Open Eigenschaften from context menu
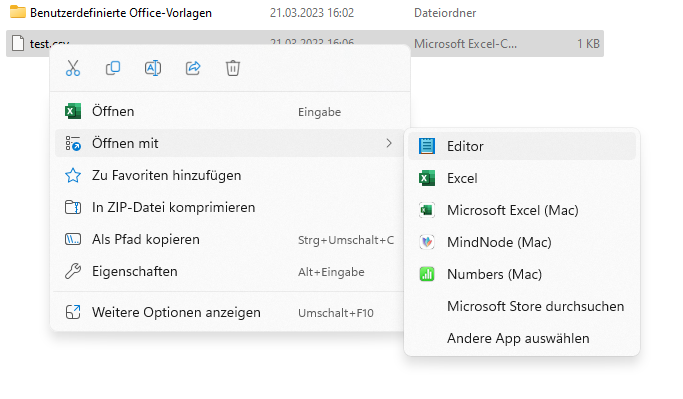 pyautogui.click(x=230, y=272)
